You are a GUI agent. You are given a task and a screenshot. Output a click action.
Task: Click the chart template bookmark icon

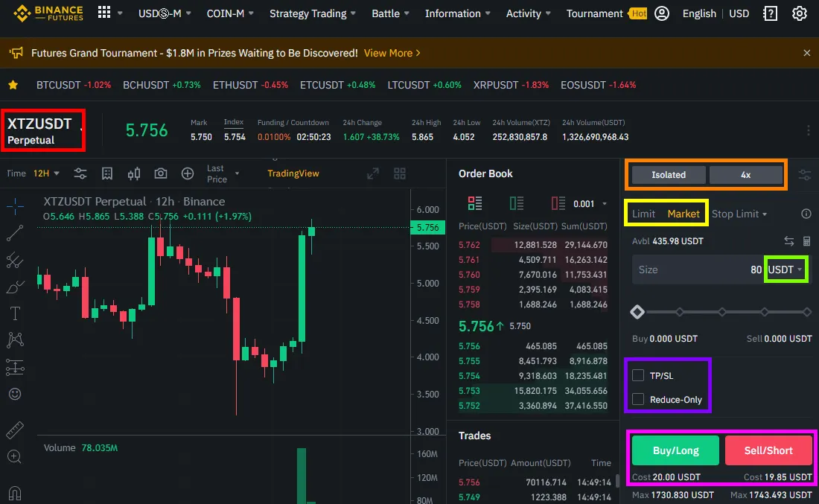[x=107, y=173]
